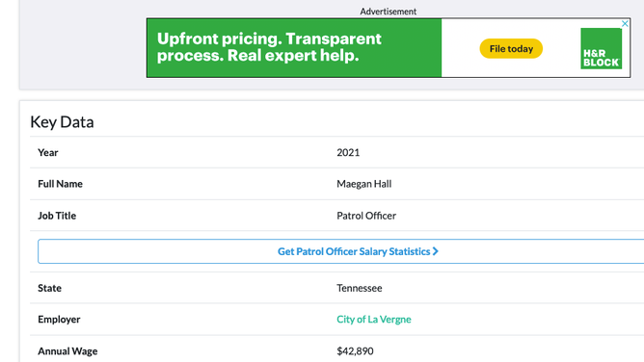This screenshot has width=644, height=362.
Task: Click the Patrol Officer job value
Action: point(366,216)
